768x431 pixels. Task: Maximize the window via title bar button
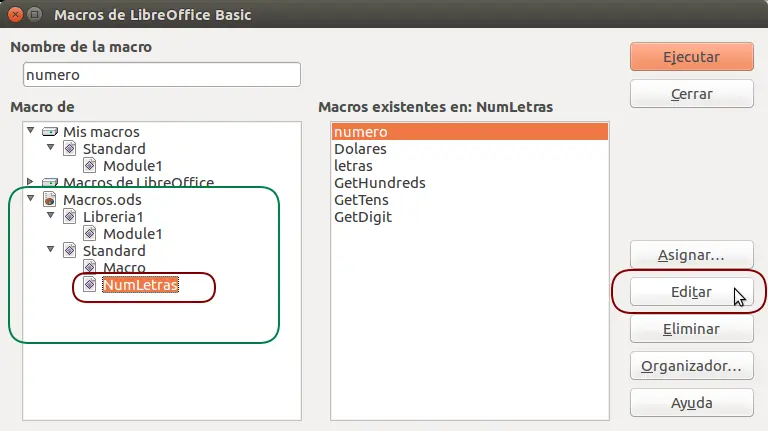(x=34, y=15)
